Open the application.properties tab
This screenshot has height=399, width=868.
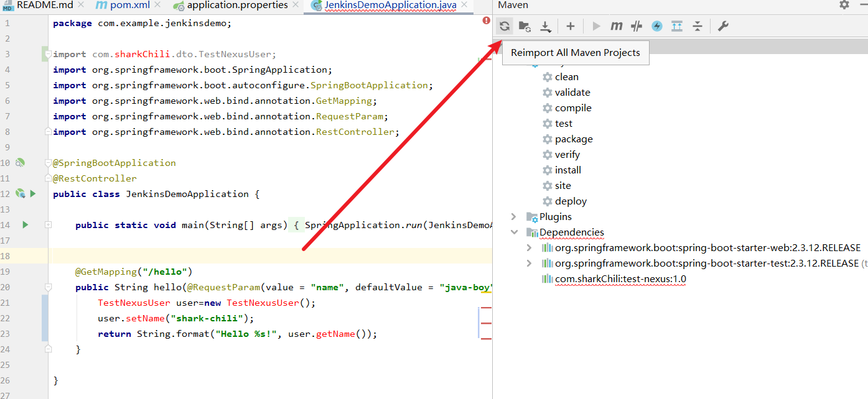pyautogui.click(x=236, y=6)
